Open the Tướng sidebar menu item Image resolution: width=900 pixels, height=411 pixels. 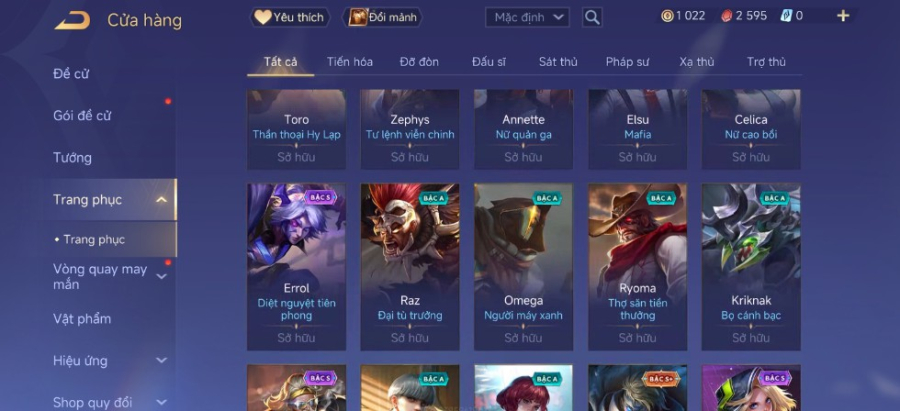(x=72, y=158)
